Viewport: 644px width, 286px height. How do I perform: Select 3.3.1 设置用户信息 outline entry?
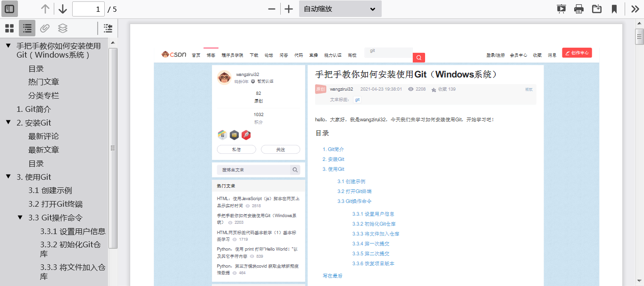pos(73,232)
